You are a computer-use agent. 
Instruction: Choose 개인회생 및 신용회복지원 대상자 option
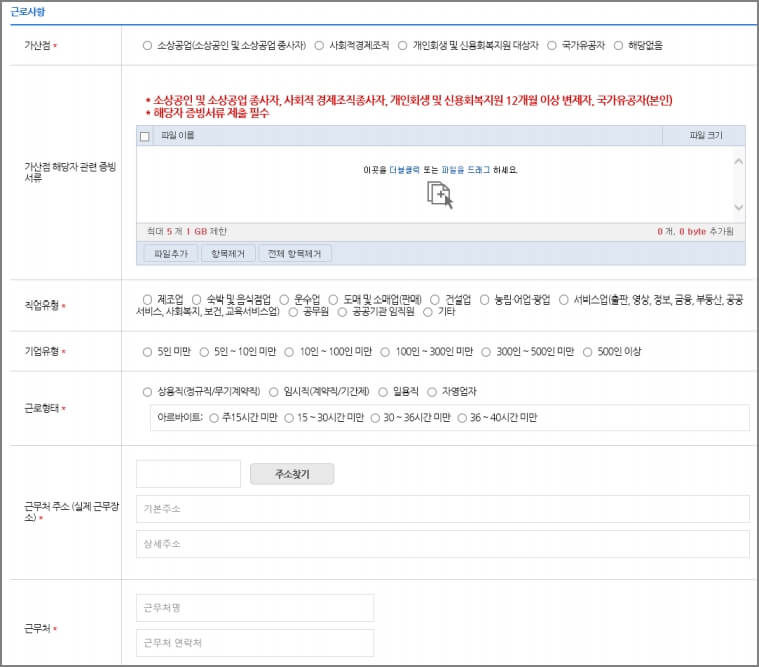(402, 45)
